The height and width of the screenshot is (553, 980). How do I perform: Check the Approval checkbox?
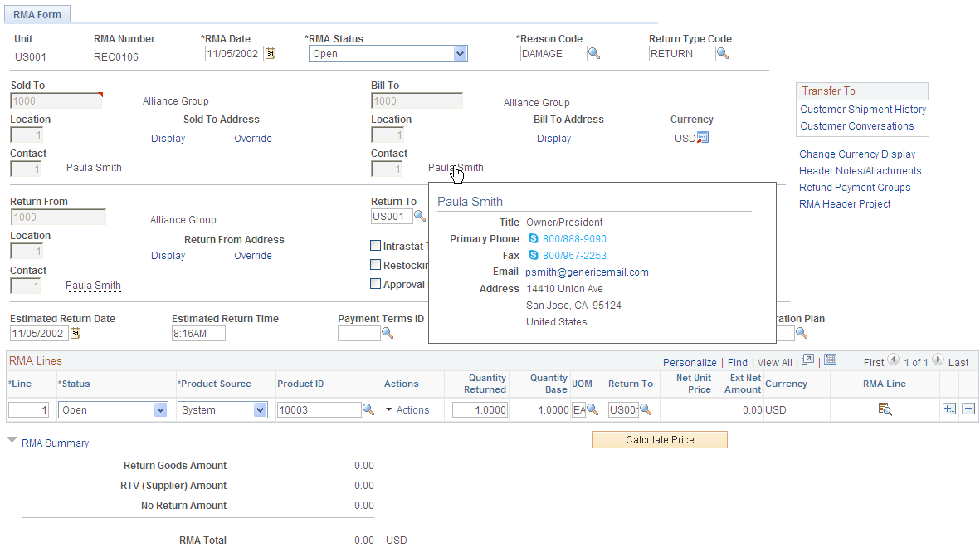[375, 283]
